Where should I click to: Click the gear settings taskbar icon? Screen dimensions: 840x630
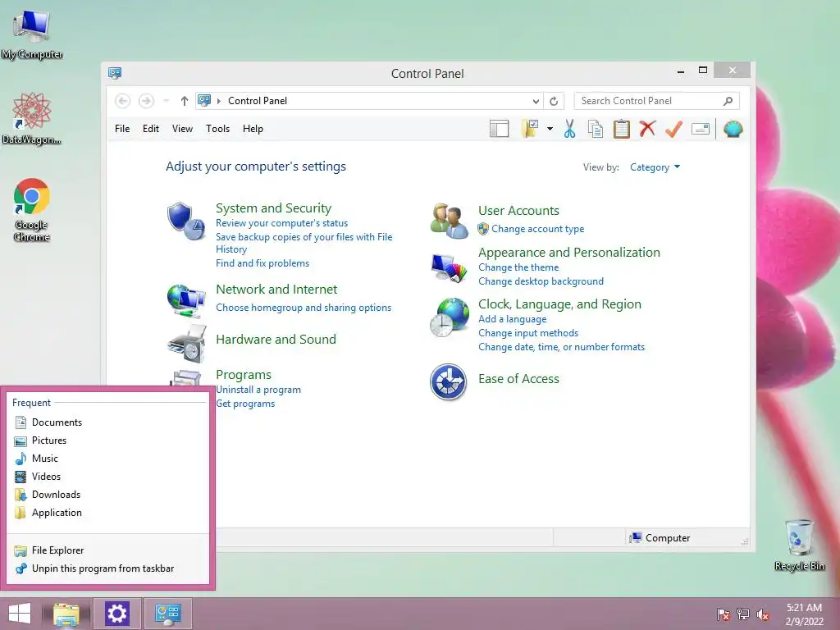(116, 614)
